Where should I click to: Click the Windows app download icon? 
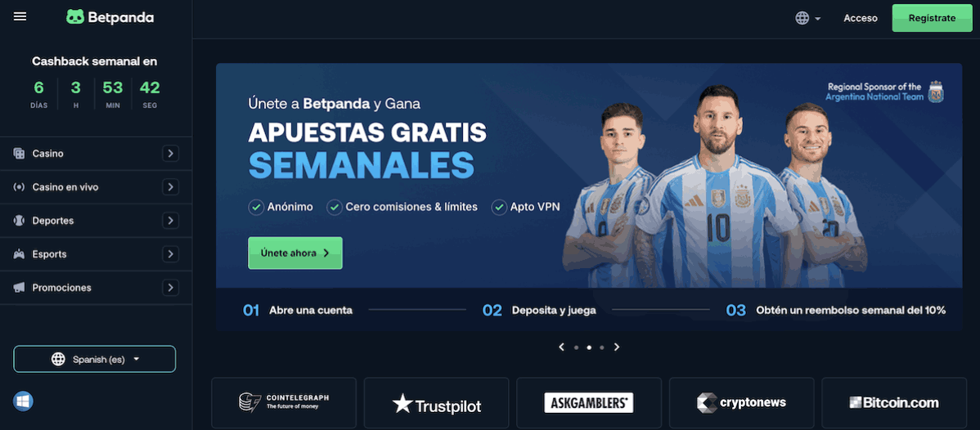pyautogui.click(x=23, y=401)
